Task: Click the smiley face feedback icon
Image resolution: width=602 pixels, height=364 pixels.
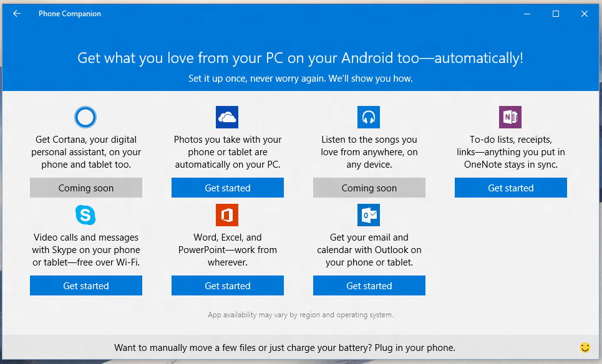Action: click(x=585, y=347)
